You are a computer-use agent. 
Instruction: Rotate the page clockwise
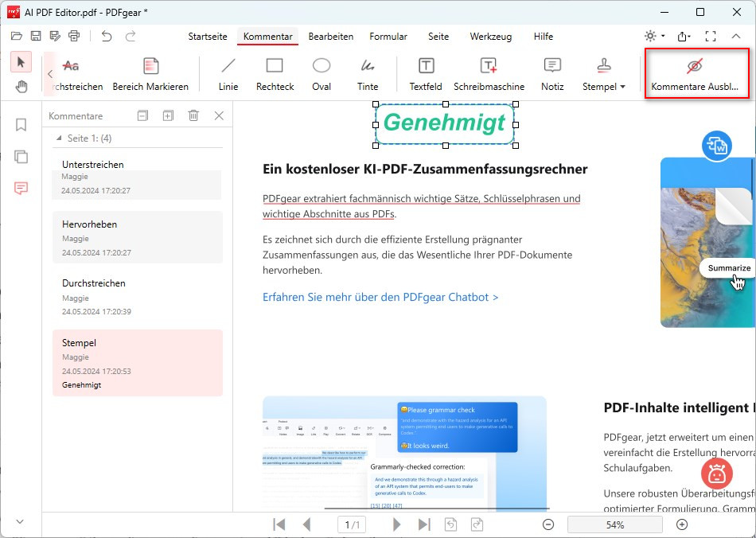(x=477, y=524)
